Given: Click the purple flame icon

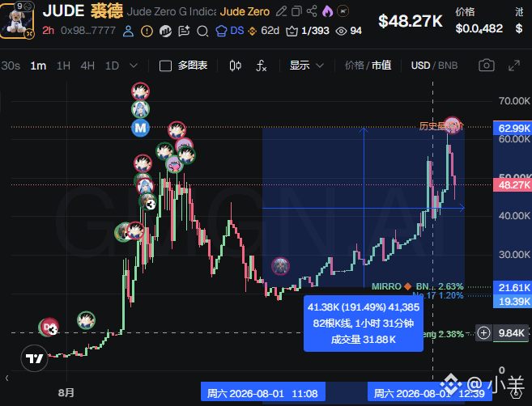Looking at the screenshot, I should pos(327,11).
